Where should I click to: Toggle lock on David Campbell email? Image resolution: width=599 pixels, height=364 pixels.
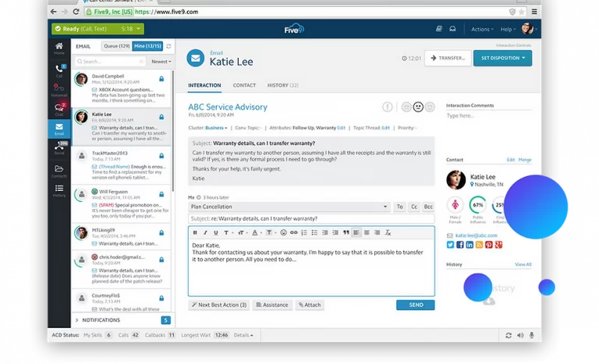[x=161, y=79]
